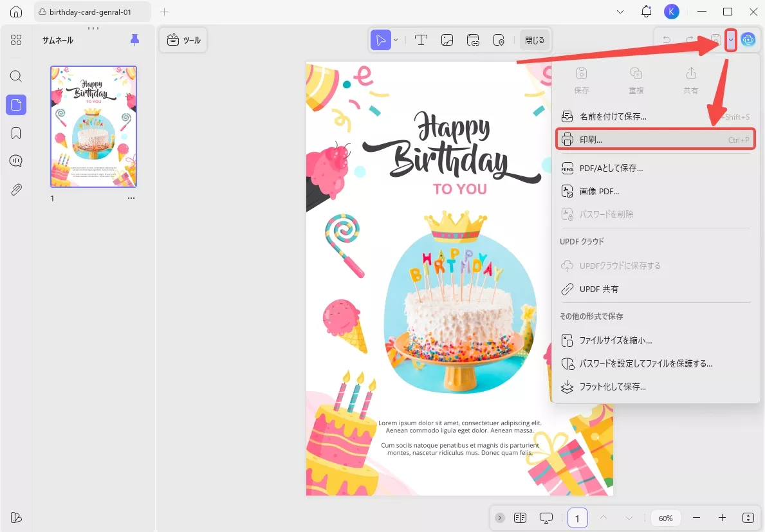765x532 pixels.
Task: Open the tools grid icon in left sidebar
Action: 16,40
